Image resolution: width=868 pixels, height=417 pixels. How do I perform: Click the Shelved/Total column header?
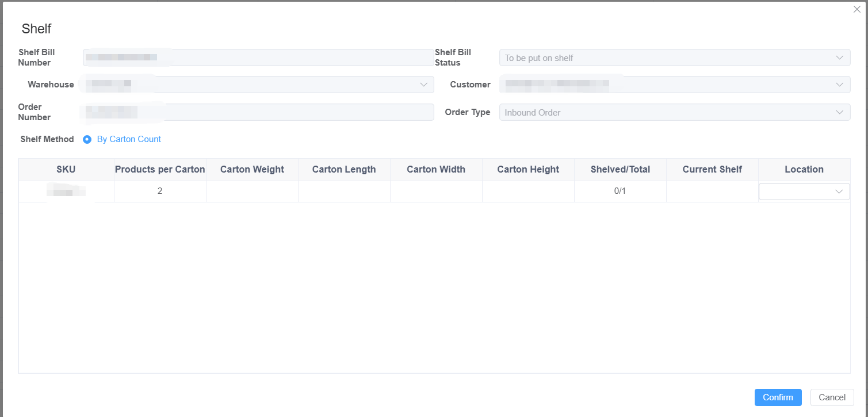620,170
